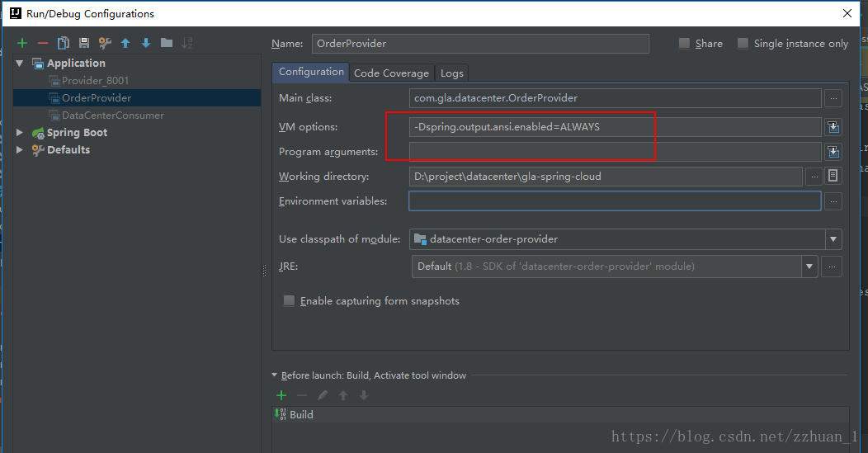Browse JRE locations with ellipsis button

pyautogui.click(x=832, y=267)
